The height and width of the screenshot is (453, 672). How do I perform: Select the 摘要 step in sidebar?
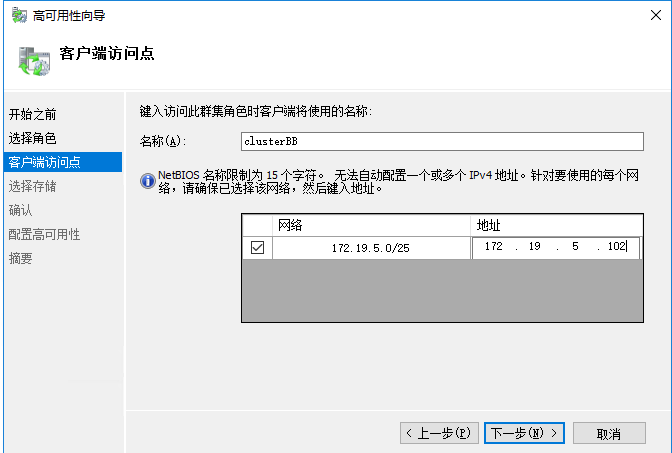[21, 258]
